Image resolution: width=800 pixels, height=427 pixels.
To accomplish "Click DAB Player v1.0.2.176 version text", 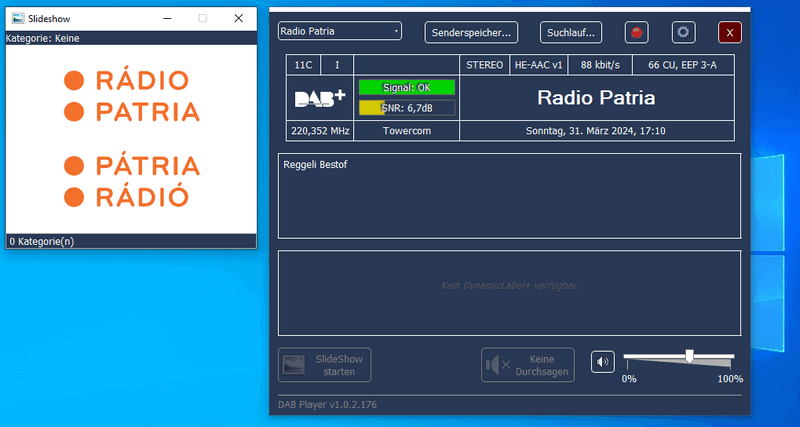I will pyautogui.click(x=328, y=405).
